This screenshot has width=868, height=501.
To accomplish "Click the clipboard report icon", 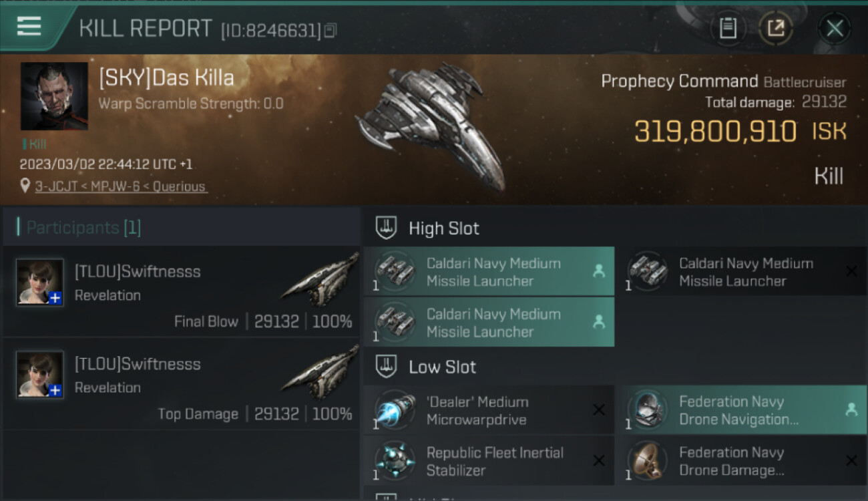I will pos(728,28).
